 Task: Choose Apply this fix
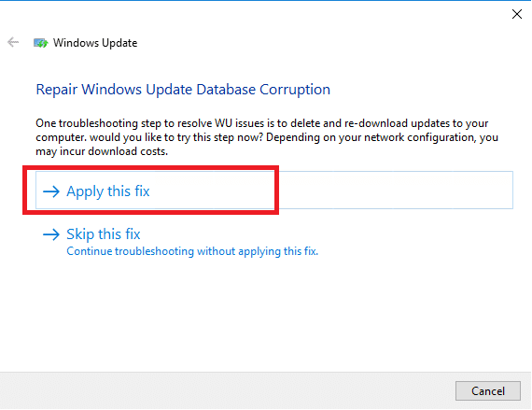coord(274,191)
